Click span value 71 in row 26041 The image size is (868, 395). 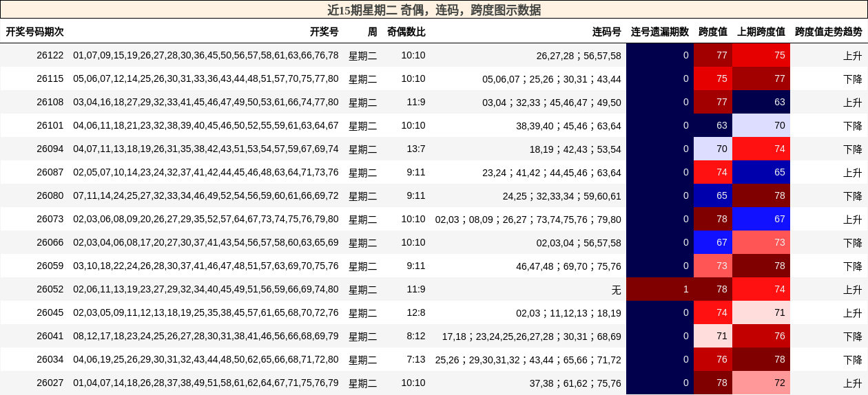[x=713, y=336]
